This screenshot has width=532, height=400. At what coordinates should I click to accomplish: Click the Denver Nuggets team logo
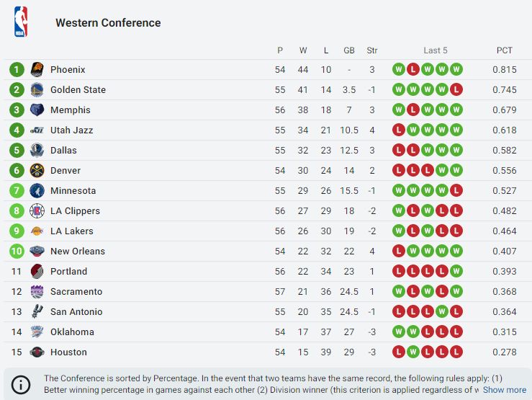pos(37,171)
